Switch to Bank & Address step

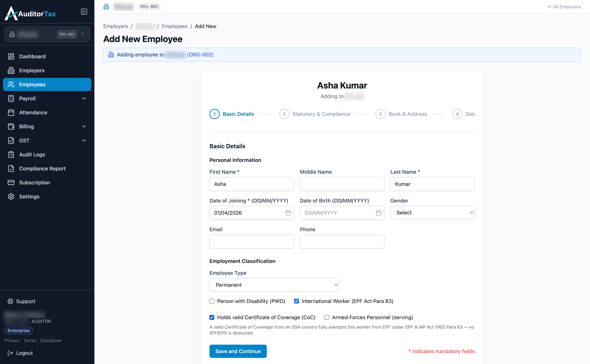[x=408, y=114]
